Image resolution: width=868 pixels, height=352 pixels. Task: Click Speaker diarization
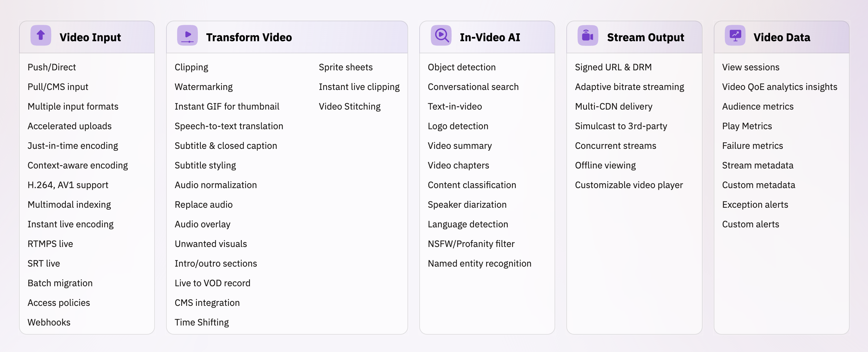click(467, 204)
